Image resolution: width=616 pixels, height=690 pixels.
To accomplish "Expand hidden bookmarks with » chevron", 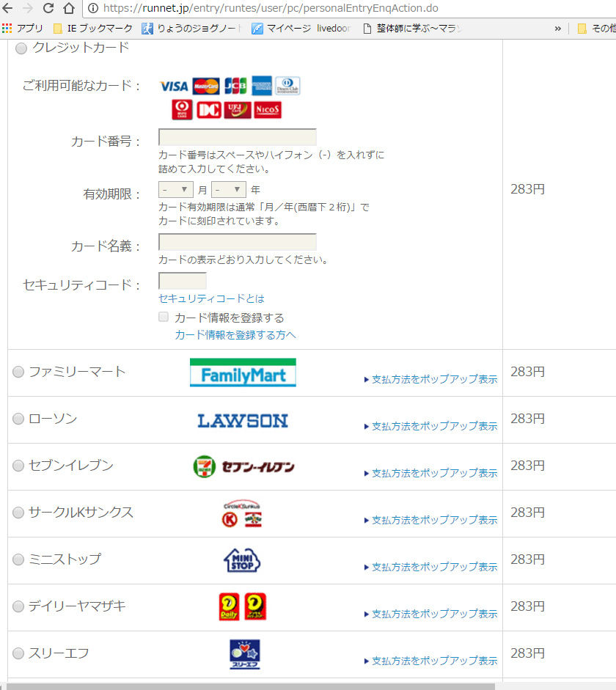I will click(558, 29).
